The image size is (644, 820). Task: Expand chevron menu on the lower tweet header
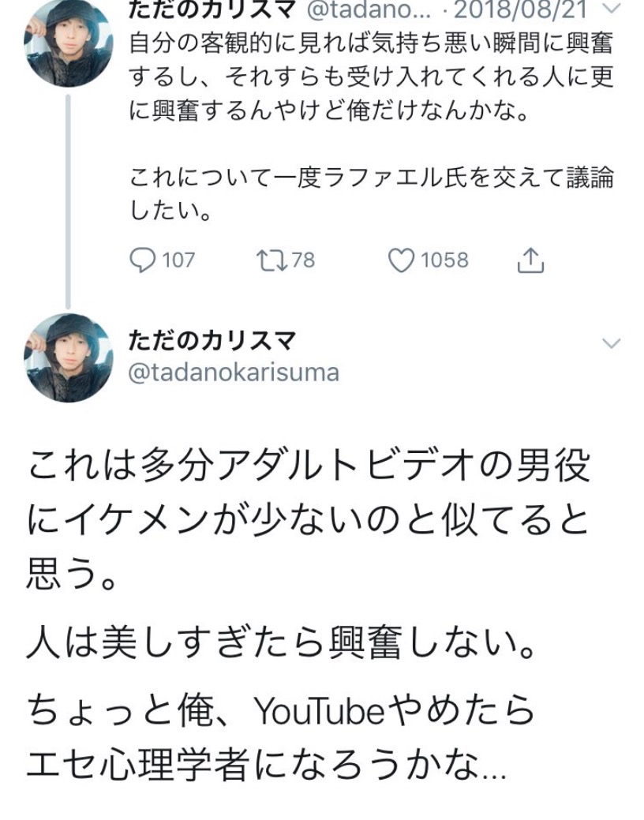pyautogui.click(x=611, y=343)
